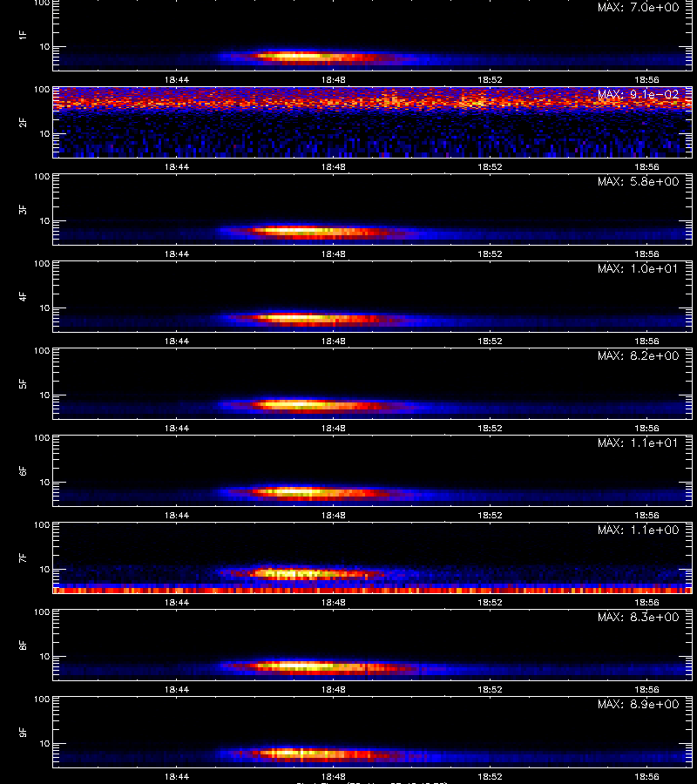Click the 1F panel axis label
The width and height of the screenshot is (697, 784).
tap(23, 35)
